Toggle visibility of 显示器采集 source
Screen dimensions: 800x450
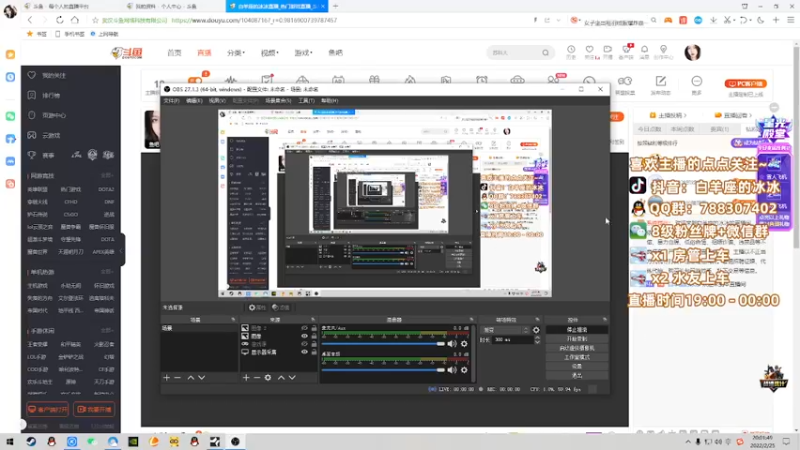tap(304, 352)
